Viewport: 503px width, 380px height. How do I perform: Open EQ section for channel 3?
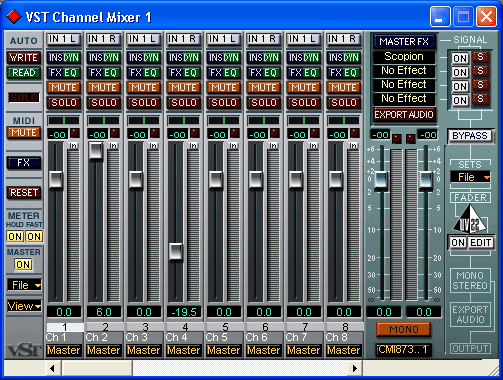150,73
